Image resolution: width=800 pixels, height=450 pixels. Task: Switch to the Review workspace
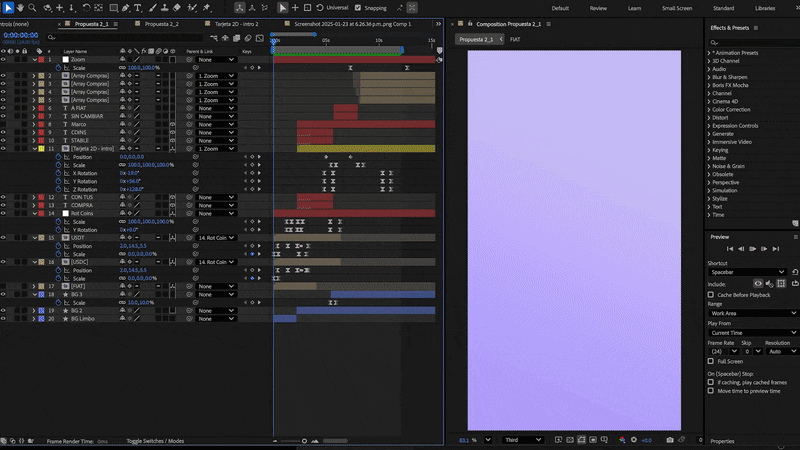(x=598, y=8)
